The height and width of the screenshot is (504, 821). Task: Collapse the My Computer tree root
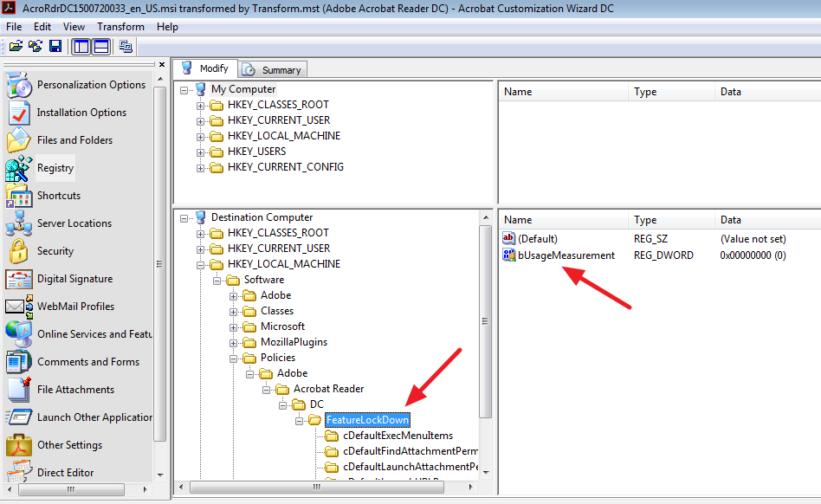tap(184, 90)
